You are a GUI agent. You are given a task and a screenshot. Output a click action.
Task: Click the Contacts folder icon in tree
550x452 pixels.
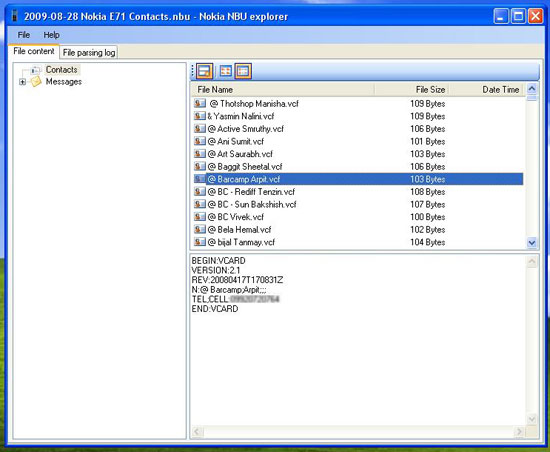point(35,70)
